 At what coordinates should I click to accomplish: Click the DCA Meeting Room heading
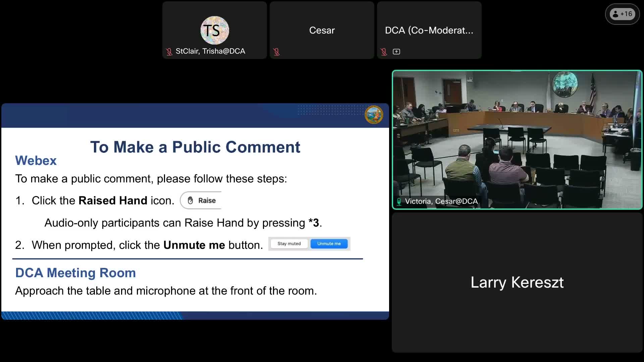click(75, 273)
